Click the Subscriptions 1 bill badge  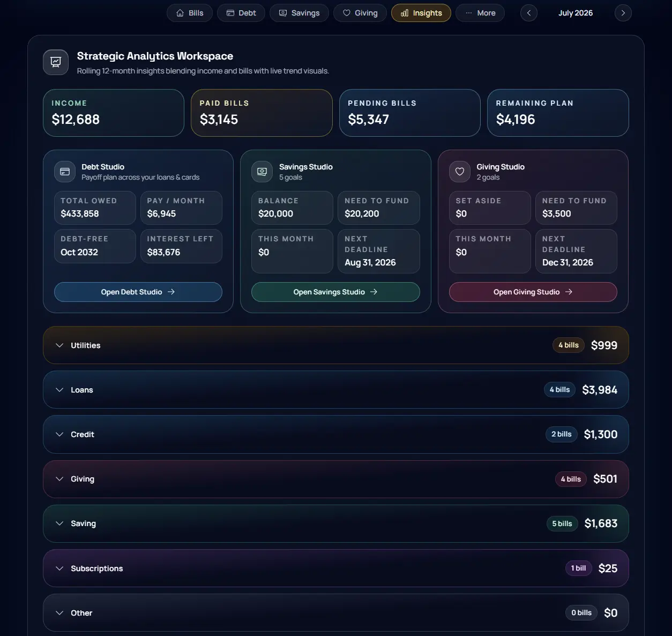(579, 568)
